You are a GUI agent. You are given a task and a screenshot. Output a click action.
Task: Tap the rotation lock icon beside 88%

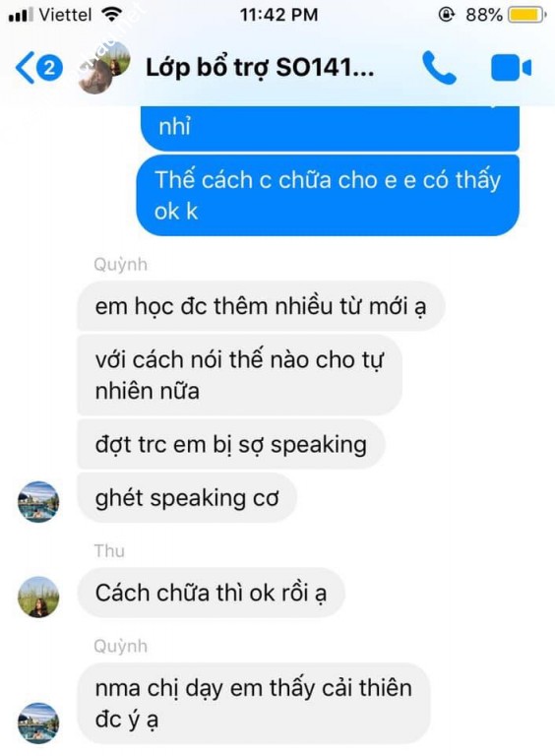click(x=447, y=15)
